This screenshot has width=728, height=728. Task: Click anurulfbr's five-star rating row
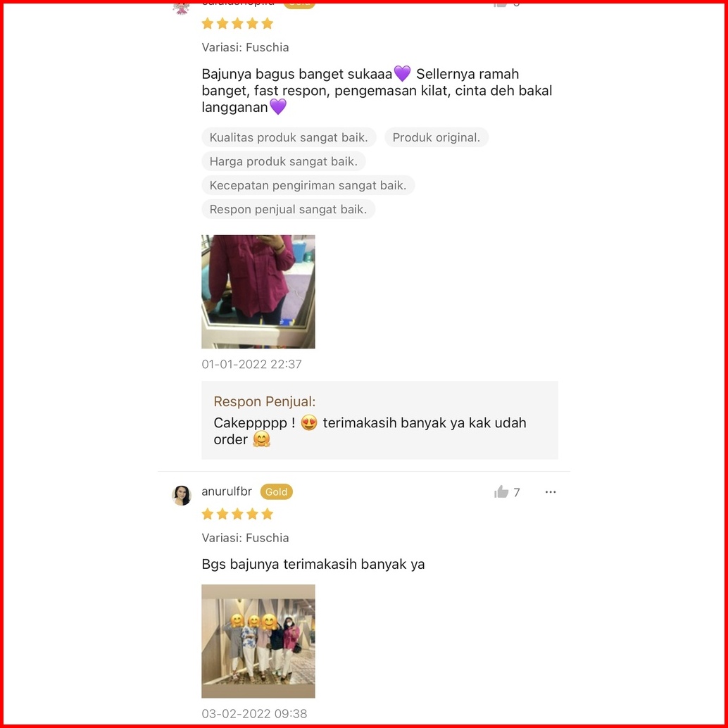tap(237, 514)
